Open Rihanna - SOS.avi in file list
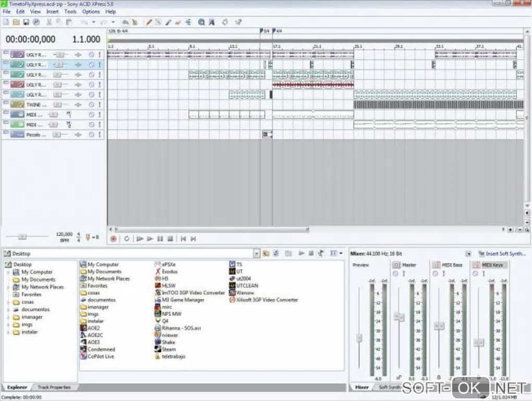The image size is (532, 401). [x=178, y=328]
